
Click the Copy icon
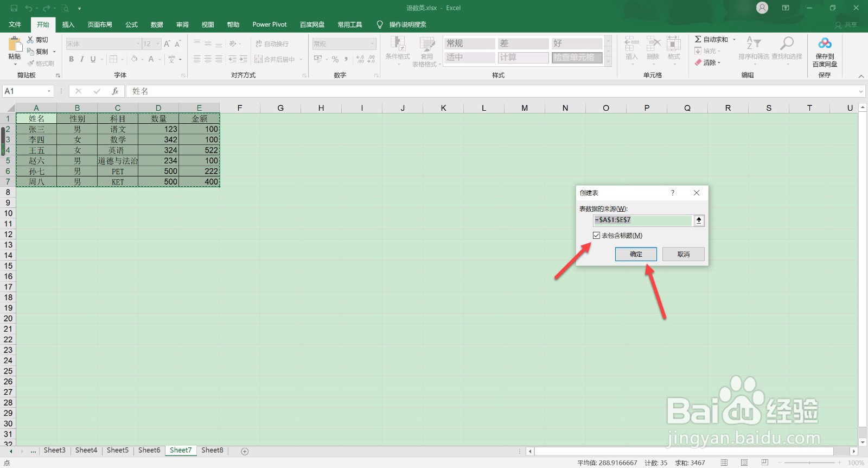click(30, 51)
